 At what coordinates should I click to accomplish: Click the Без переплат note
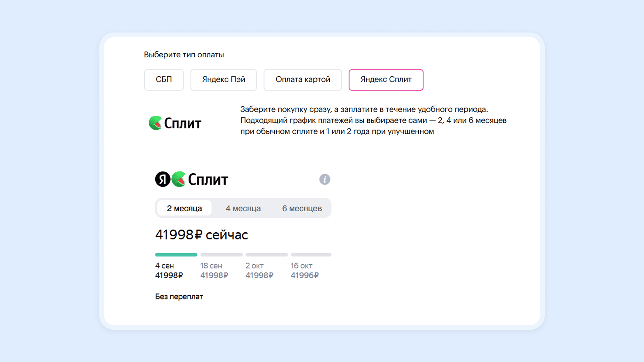179,297
